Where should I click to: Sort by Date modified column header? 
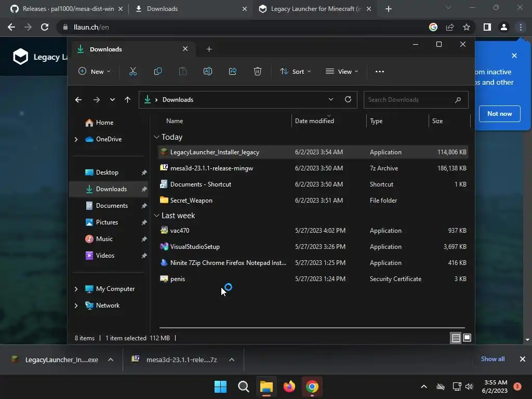pos(314,121)
